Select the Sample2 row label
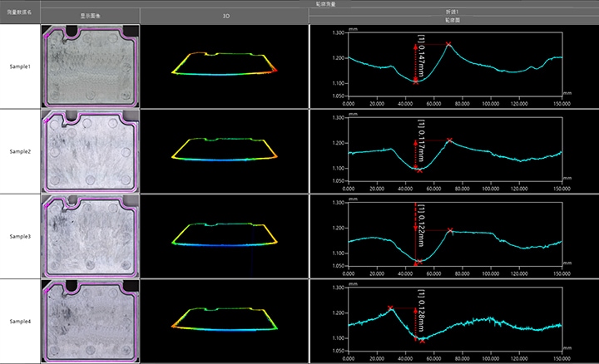Image resolution: width=599 pixels, height=364 pixels. click(x=20, y=151)
